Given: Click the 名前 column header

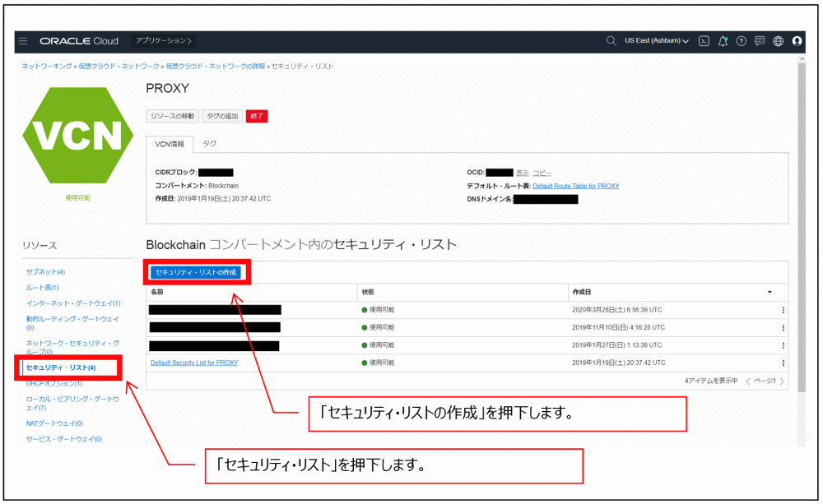Looking at the screenshot, I should [157, 292].
